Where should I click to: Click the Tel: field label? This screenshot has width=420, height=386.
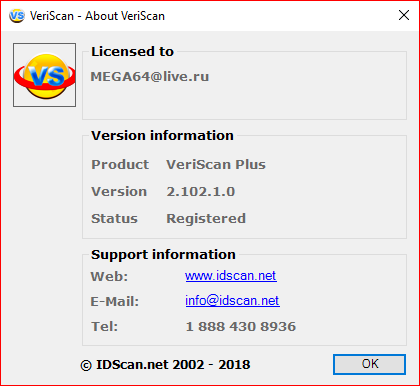tap(104, 327)
